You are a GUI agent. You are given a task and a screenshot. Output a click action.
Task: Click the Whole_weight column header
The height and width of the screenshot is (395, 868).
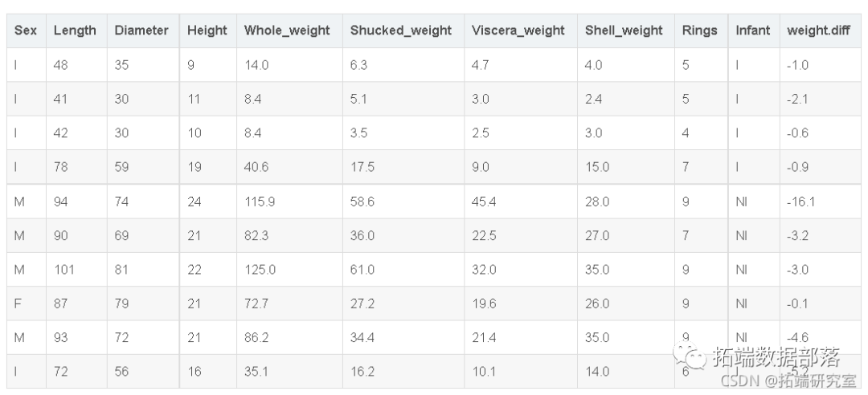tap(287, 31)
